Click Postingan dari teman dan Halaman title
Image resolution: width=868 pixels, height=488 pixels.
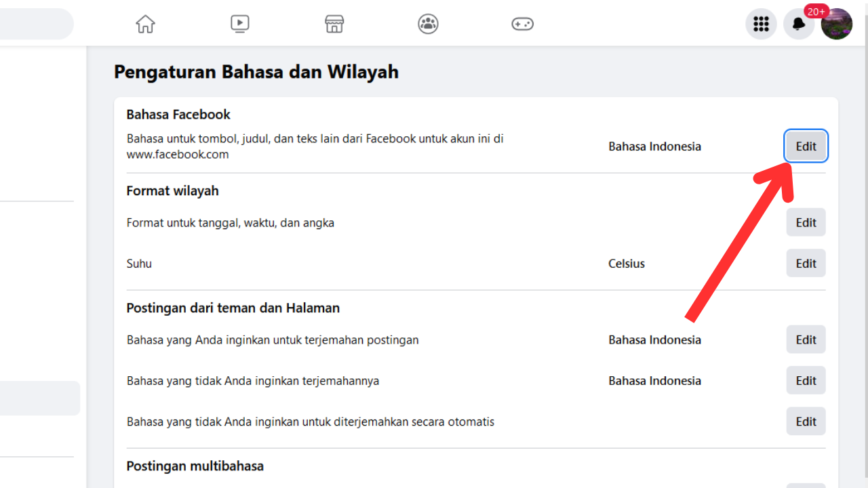coord(233,308)
